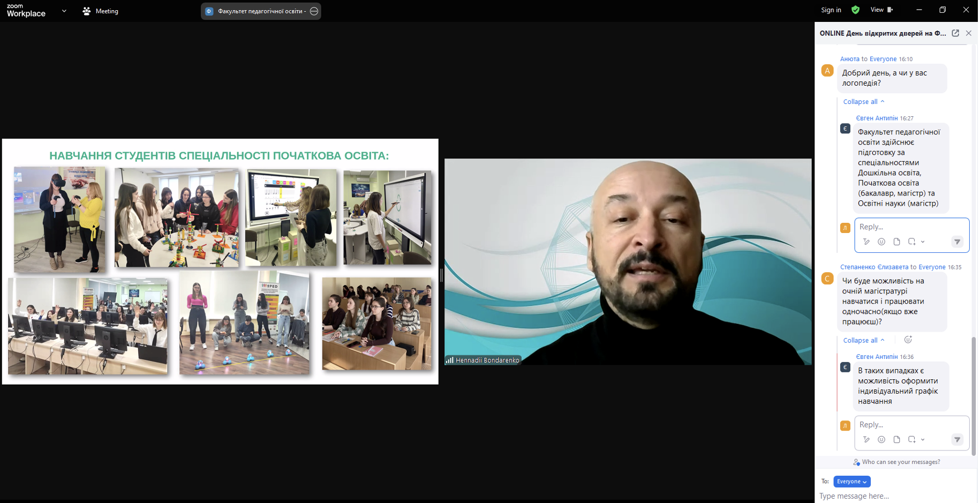Click the green encryption shield icon
980x503 pixels.
click(x=855, y=10)
